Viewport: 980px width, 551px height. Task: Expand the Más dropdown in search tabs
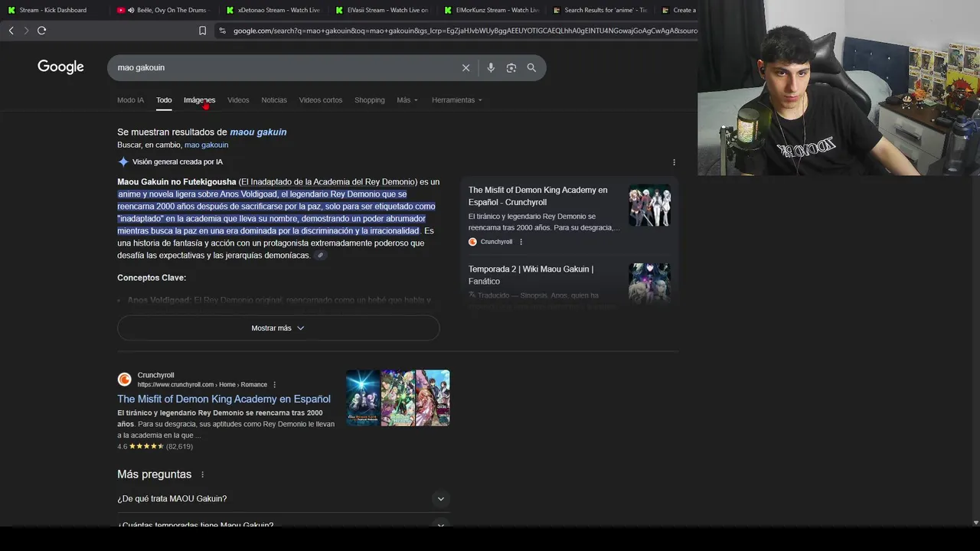tap(407, 100)
